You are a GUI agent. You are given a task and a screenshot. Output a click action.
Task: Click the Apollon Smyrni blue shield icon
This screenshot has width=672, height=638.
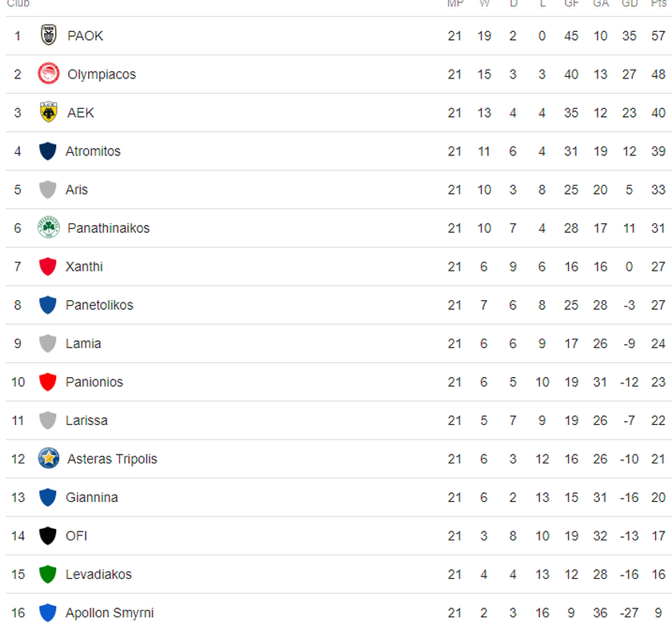tap(48, 612)
